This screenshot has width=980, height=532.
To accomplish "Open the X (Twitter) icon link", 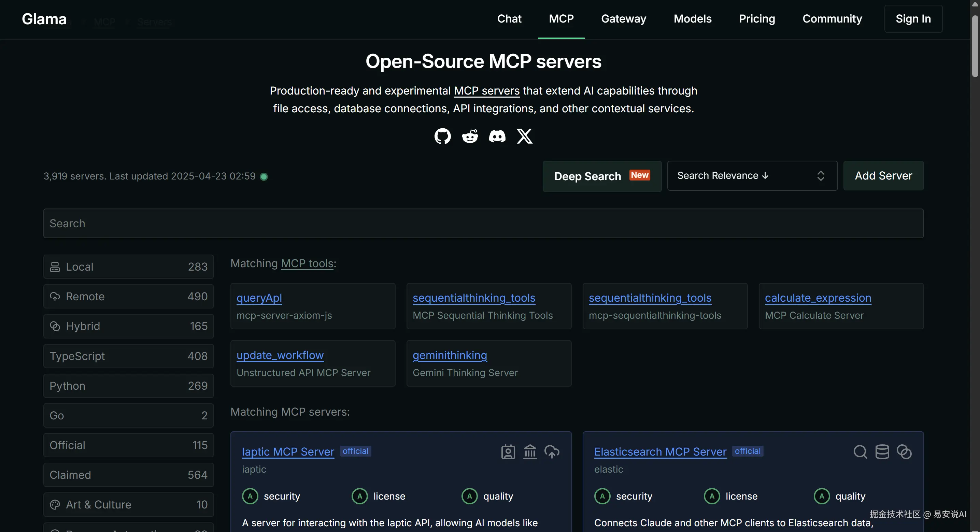I will coord(525,136).
